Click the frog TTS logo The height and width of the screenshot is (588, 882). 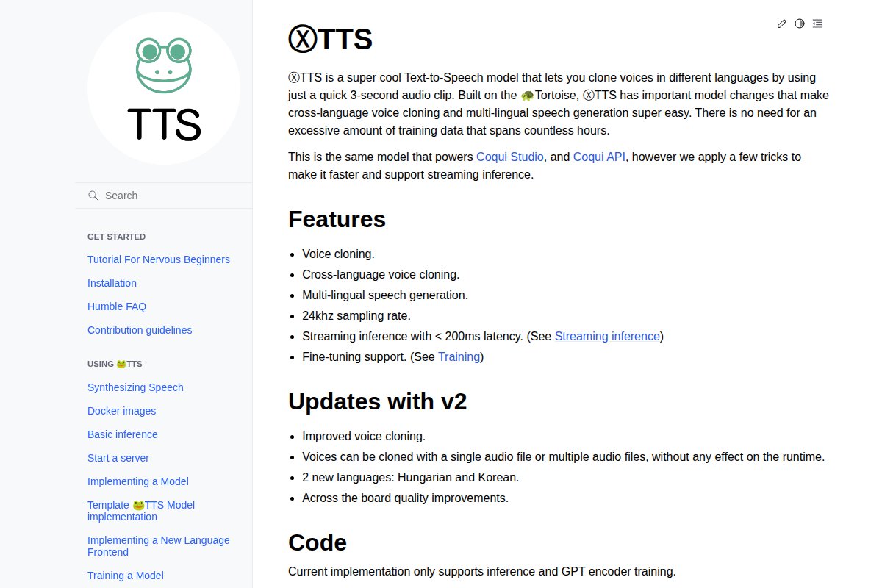coord(164,90)
